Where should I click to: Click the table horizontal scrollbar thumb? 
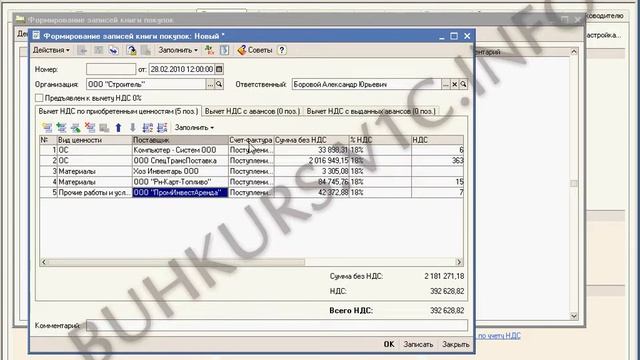(x=177, y=262)
